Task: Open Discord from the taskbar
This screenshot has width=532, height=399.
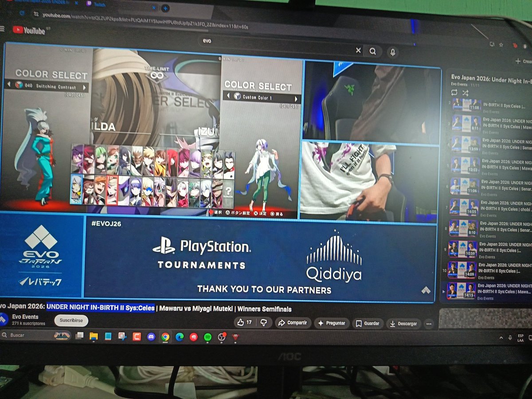Action: 151,337
